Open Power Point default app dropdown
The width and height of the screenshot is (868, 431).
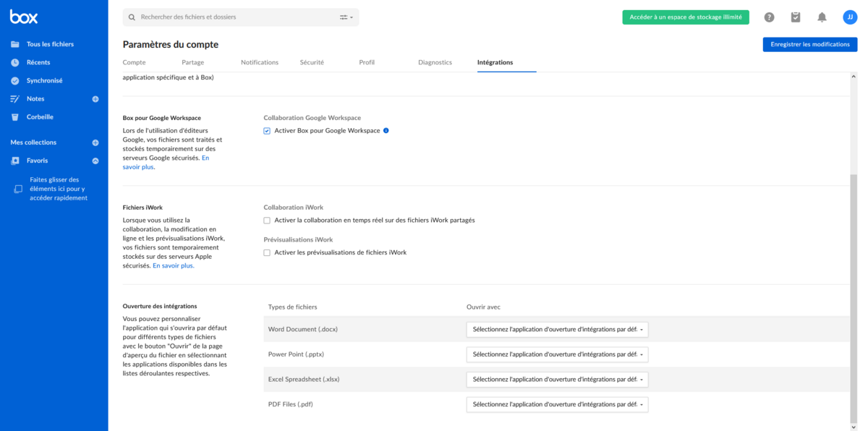557,354
